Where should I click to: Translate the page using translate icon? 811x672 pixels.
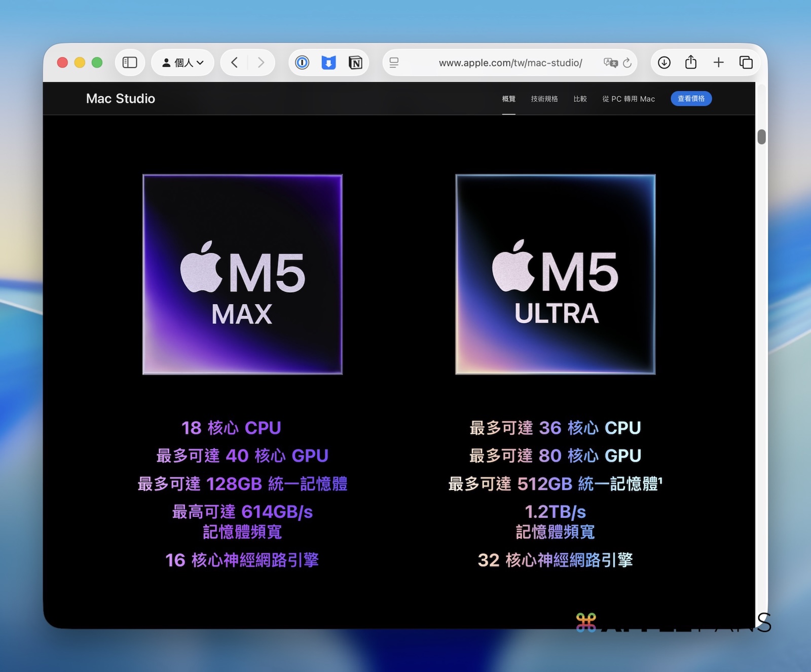[611, 62]
